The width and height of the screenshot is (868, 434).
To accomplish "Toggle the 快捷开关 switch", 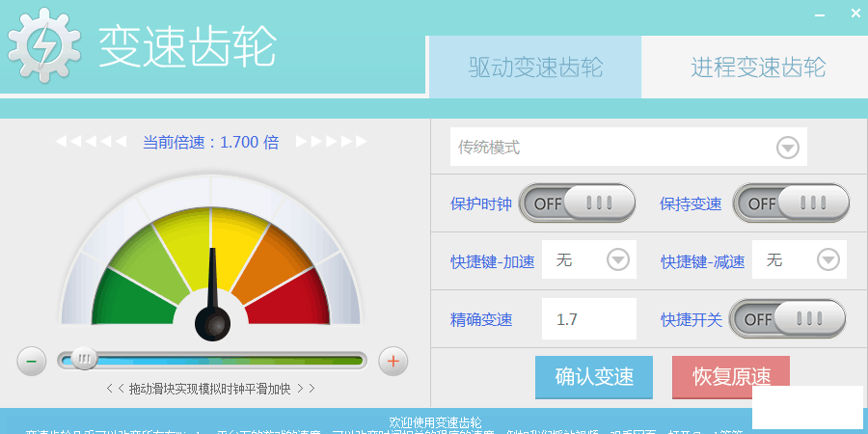I will pyautogui.click(x=787, y=319).
